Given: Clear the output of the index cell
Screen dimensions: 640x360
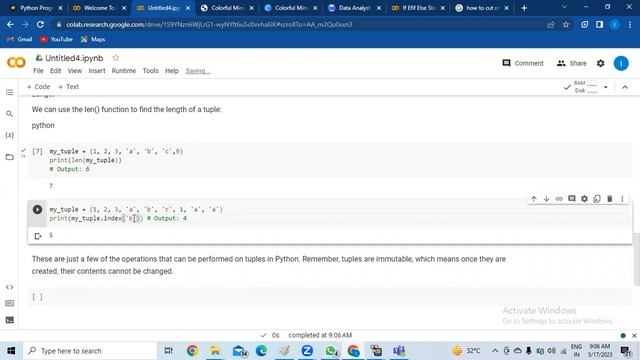Looking at the screenshot, I should click(x=38, y=236).
